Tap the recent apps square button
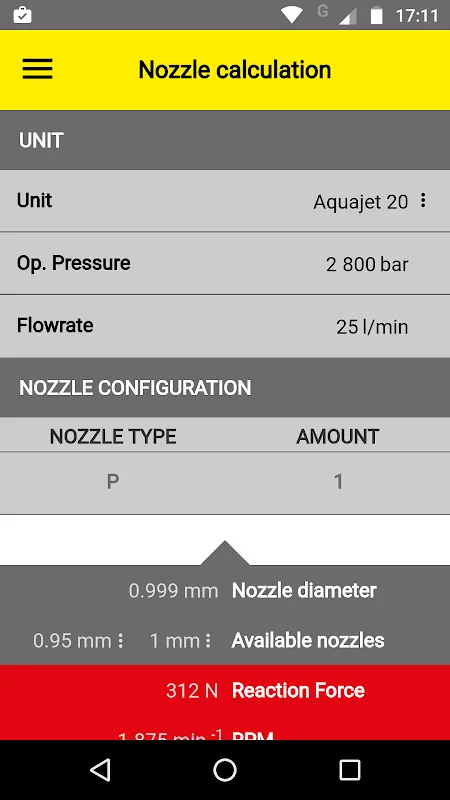This screenshot has width=450, height=800. point(349,769)
